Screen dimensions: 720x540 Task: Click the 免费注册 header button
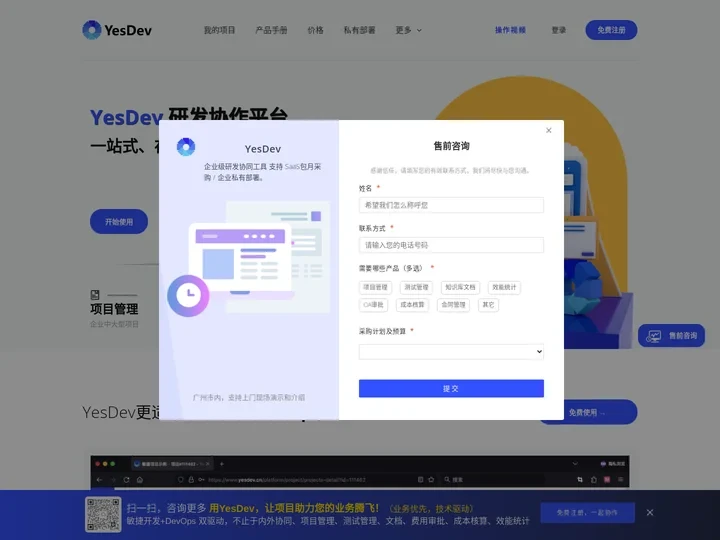coord(611,30)
